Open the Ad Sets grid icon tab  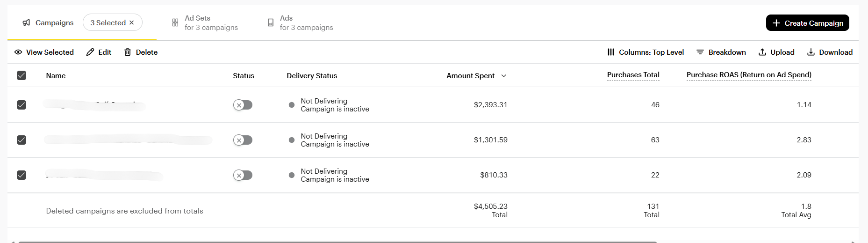pyautogui.click(x=175, y=22)
